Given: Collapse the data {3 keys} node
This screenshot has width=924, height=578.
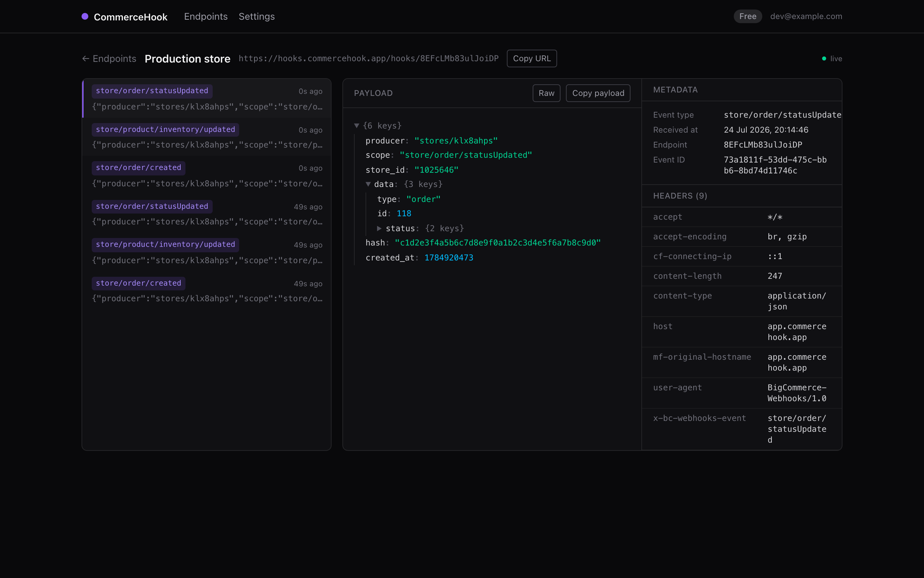Looking at the screenshot, I should pos(368,184).
